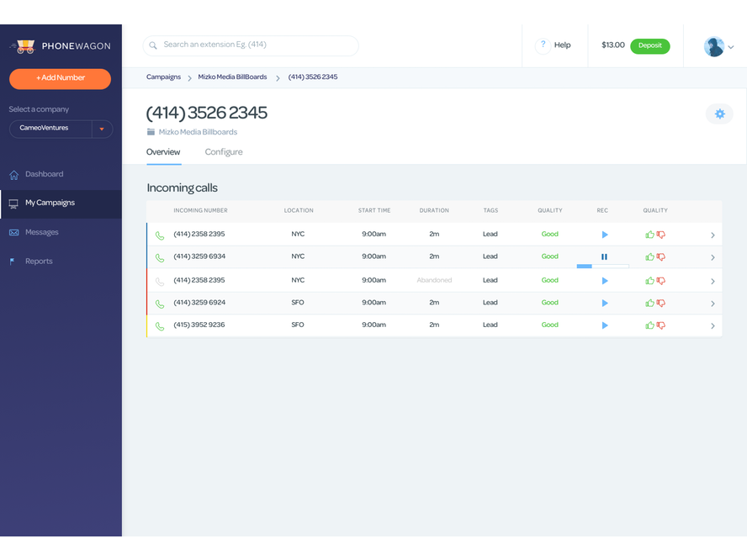Expand the first (414) 2358 2395 call row chevron

pyautogui.click(x=713, y=235)
